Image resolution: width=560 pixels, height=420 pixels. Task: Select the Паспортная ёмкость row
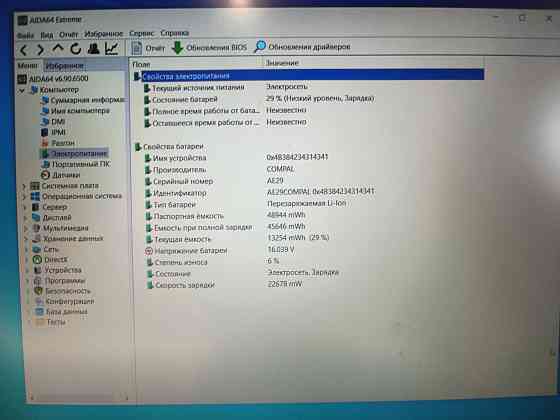[225, 216]
